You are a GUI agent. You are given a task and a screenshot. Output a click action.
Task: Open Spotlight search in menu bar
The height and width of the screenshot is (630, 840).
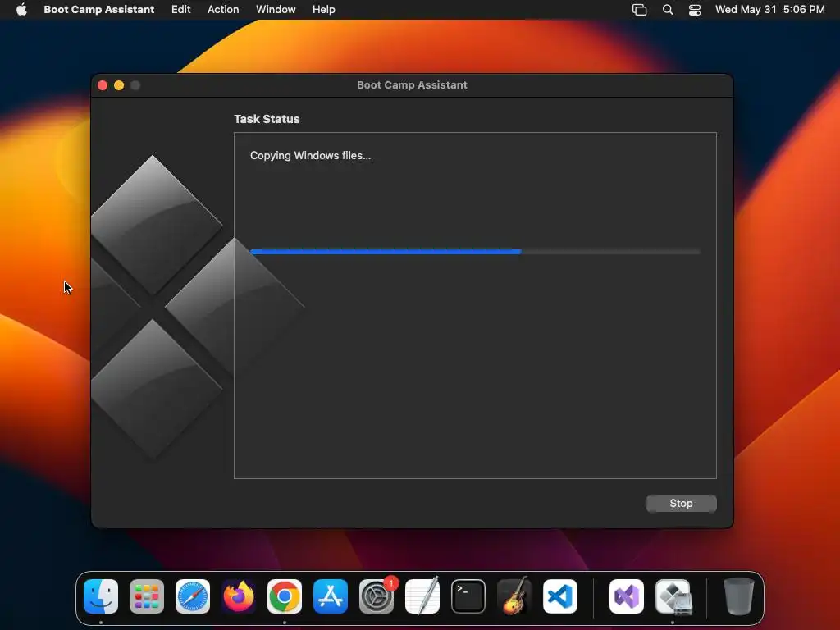pyautogui.click(x=668, y=9)
